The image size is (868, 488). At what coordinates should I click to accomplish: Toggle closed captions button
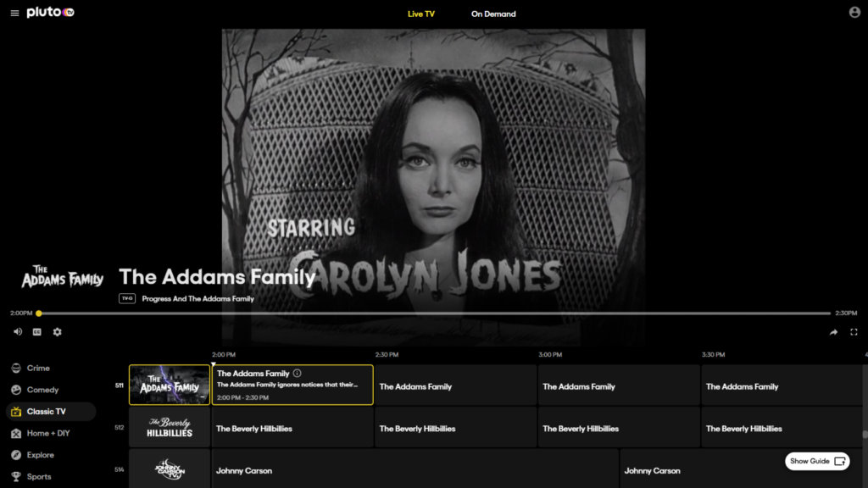pos(37,332)
